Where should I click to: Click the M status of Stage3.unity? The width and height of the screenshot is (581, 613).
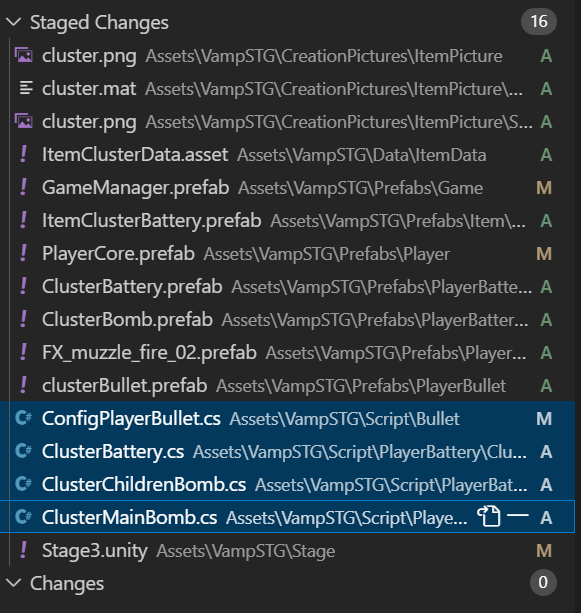point(544,550)
